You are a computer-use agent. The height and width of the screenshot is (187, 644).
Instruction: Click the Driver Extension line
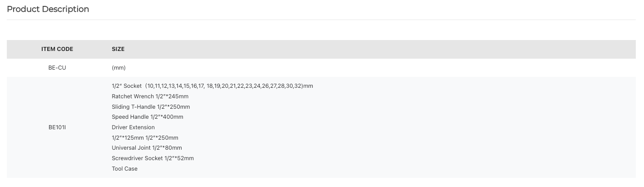(133, 127)
